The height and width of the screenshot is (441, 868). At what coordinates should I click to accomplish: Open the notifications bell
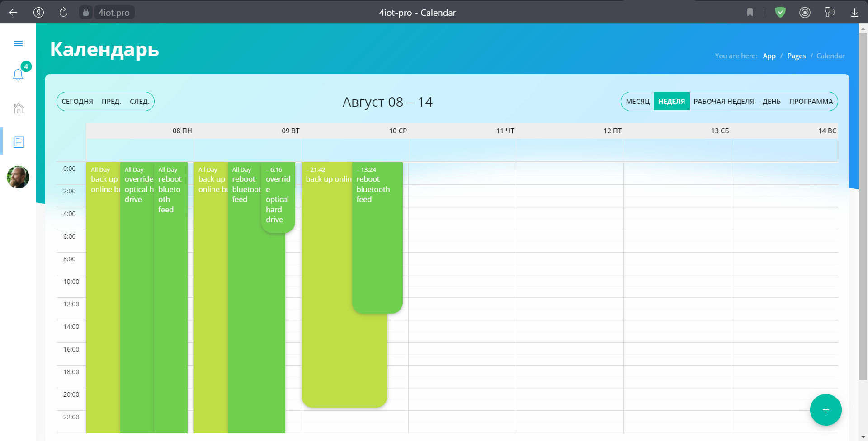(18, 75)
